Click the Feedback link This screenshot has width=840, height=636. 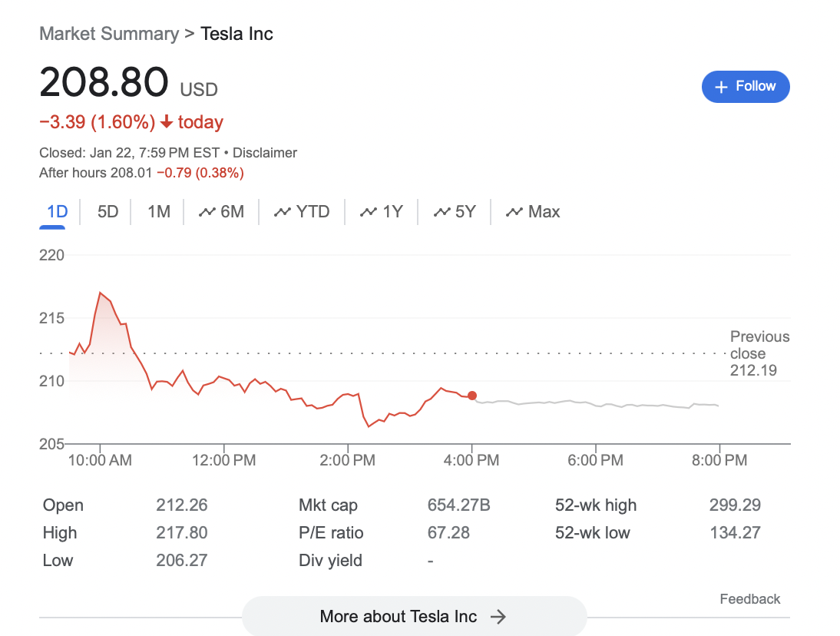coord(749,599)
